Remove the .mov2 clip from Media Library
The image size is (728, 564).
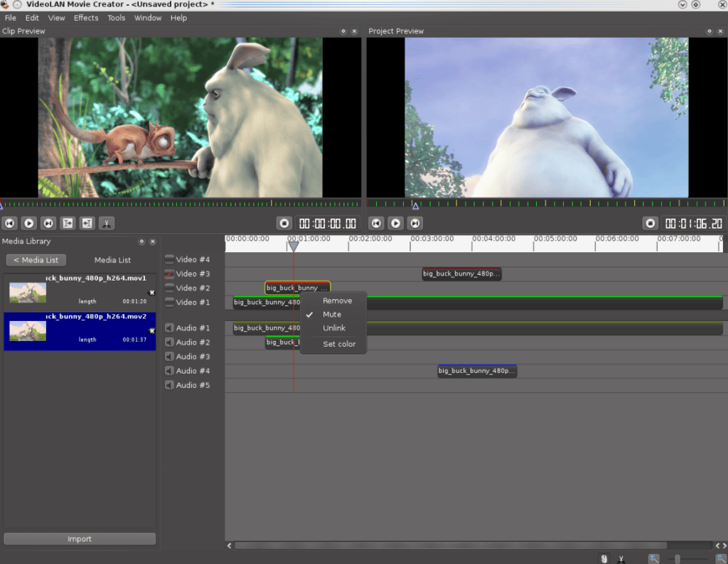pyautogui.click(x=151, y=331)
